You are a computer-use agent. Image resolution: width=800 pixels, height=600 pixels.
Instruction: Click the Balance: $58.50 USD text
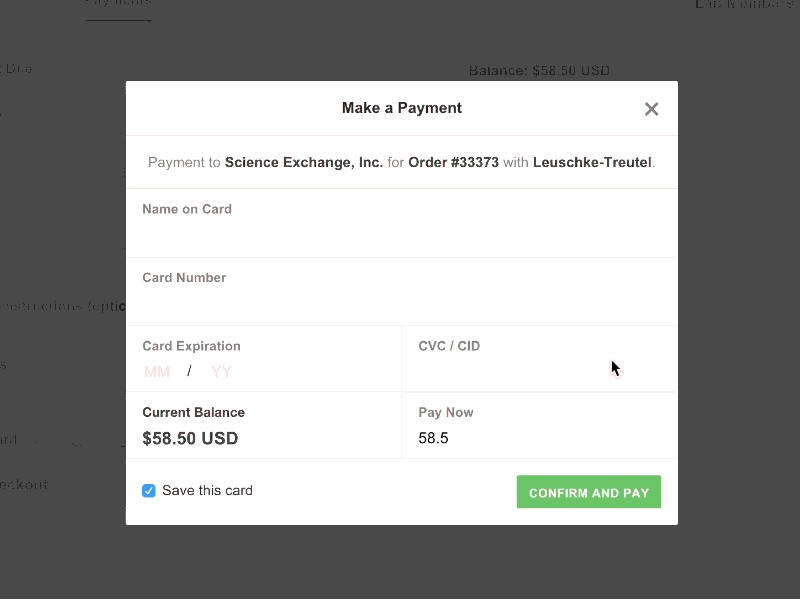tap(539, 70)
